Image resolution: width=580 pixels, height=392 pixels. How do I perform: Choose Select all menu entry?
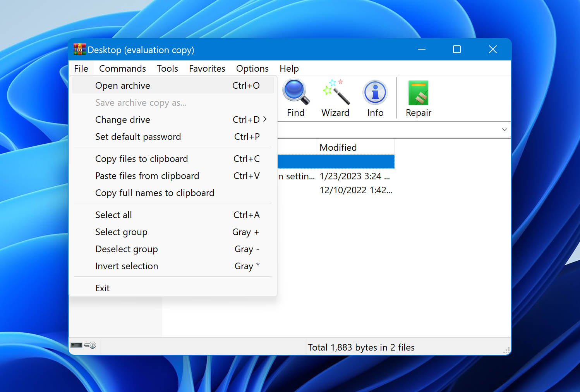pyautogui.click(x=173, y=215)
